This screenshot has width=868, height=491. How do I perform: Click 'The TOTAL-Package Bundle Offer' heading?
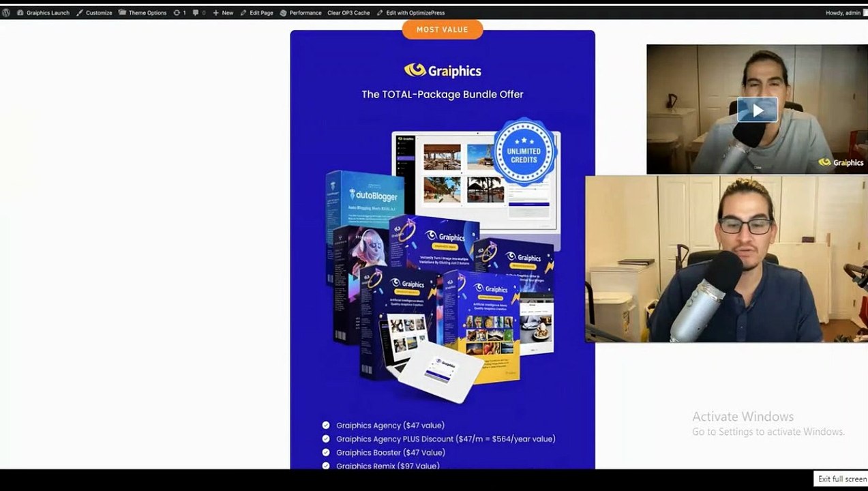coord(443,94)
